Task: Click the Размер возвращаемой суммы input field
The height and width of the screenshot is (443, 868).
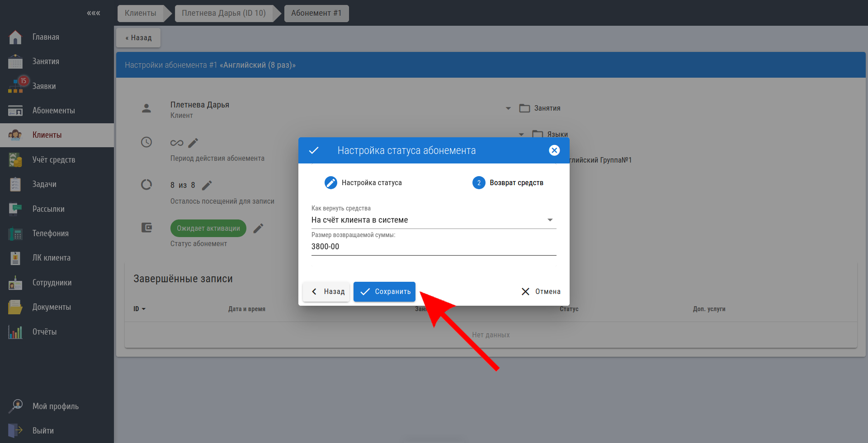Action: 434,247
